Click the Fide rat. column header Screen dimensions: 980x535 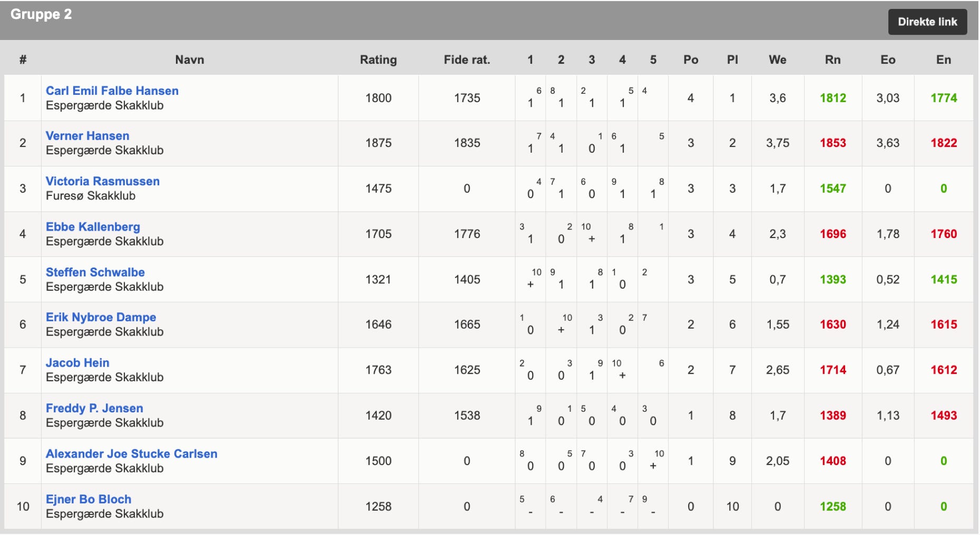(x=466, y=60)
